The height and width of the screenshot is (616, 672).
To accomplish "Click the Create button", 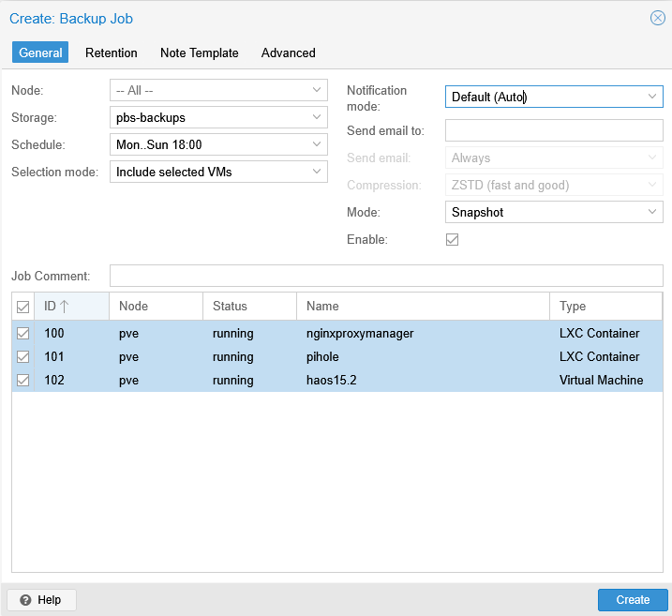I will pos(633,600).
